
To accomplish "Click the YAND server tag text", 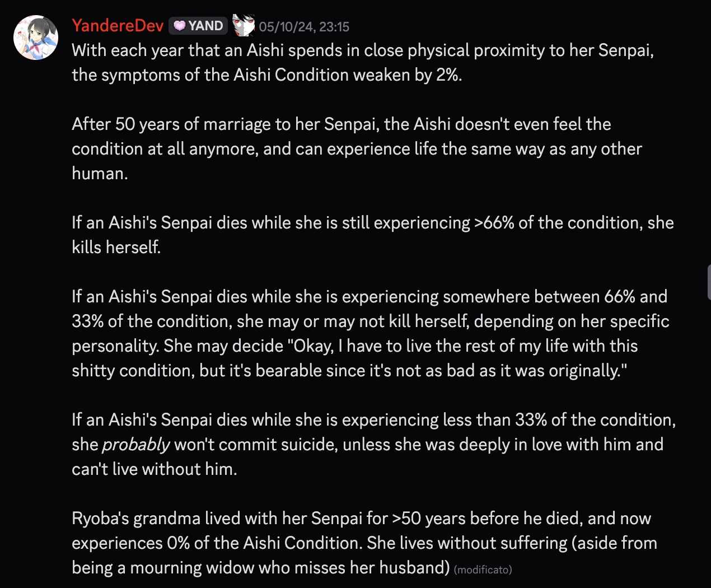I will pyautogui.click(x=205, y=26).
